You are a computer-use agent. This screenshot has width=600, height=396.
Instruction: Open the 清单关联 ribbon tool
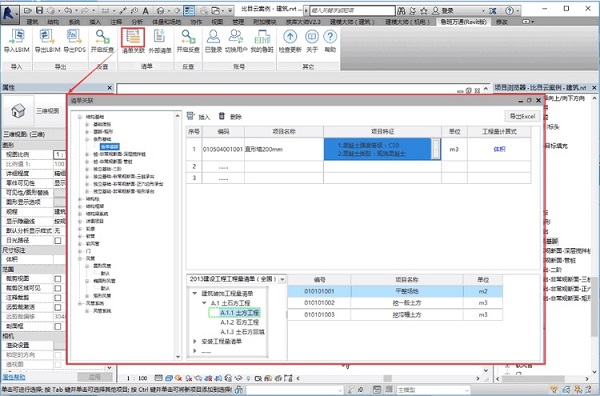point(133,37)
